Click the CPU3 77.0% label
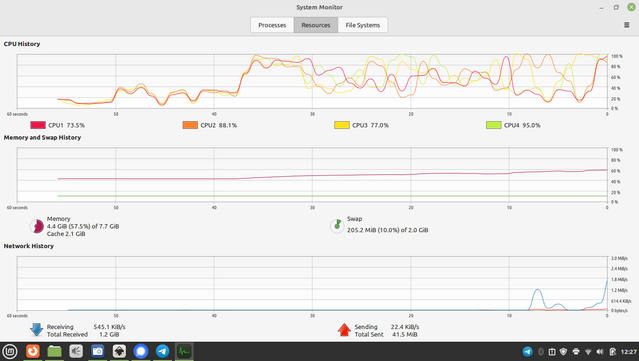The width and height of the screenshot is (639, 361). coord(370,125)
